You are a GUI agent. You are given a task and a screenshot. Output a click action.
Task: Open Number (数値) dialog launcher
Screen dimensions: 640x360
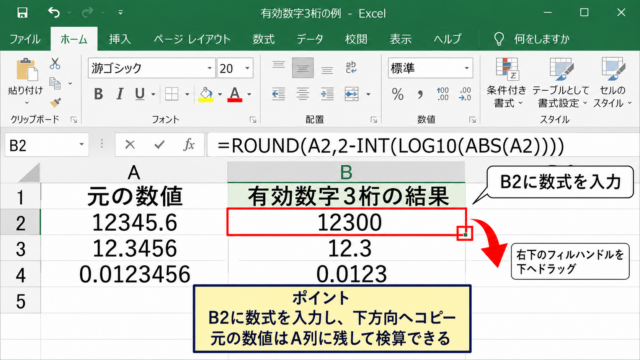(x=472, y=120)
